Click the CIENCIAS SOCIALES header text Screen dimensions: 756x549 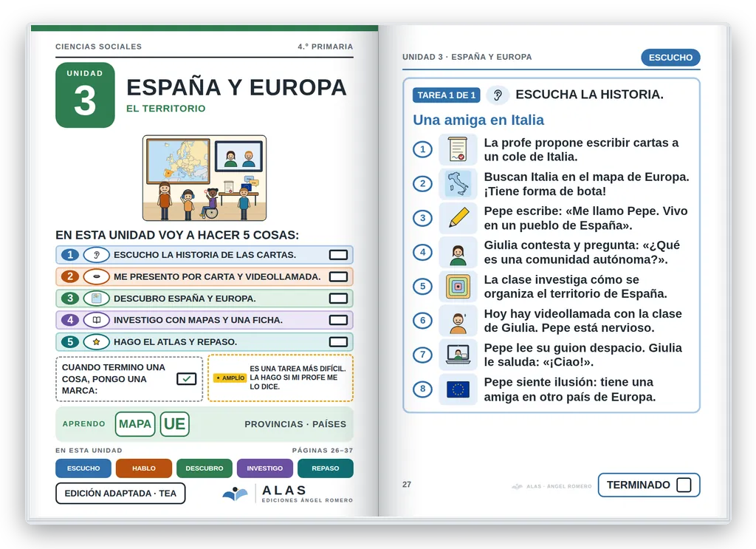click(x=98, y=47)
